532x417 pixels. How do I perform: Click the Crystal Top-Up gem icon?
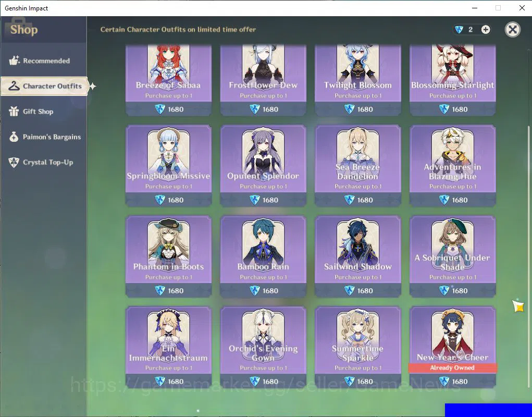(14, 162)
